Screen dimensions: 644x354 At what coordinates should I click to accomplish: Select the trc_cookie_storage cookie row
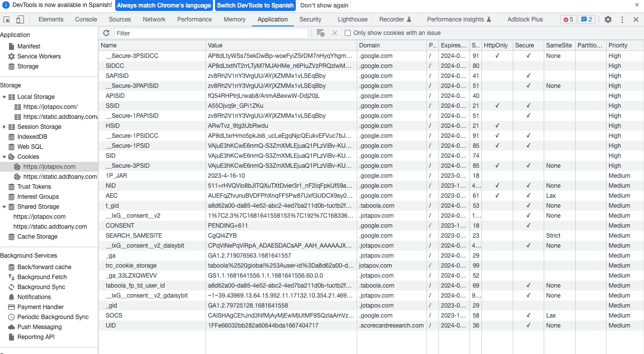(x=371, y=266)
